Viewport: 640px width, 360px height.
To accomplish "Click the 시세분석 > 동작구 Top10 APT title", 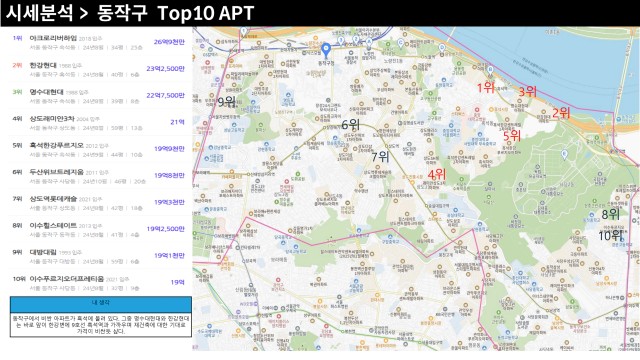I will [130, 13].
